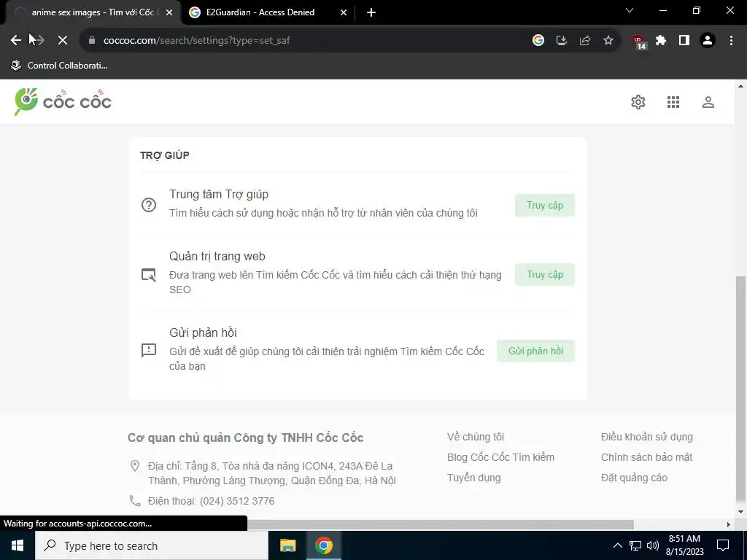This screenshot has width=747, height=560.
Task: Open File Explorer from taskbar
Action: [x=287, y=545]
